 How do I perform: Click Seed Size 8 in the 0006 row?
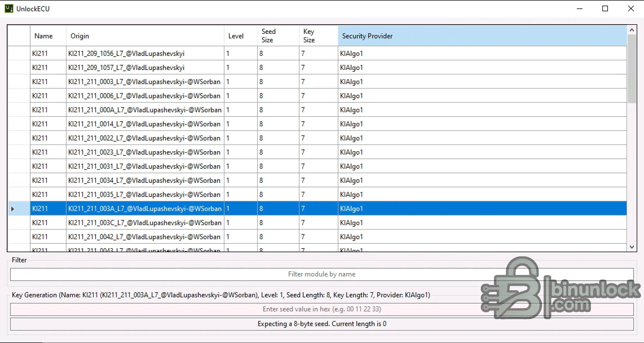click(x=278, y=96)
